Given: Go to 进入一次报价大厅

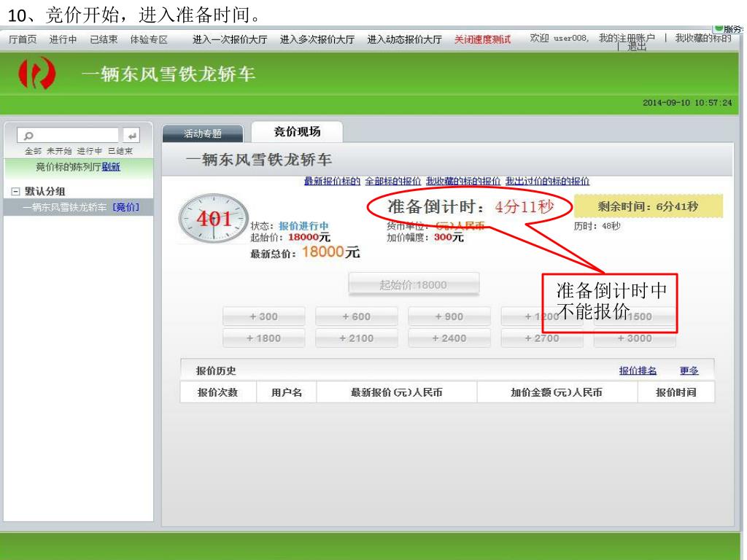Looking at the screenshot, I should tap(230, 39).
